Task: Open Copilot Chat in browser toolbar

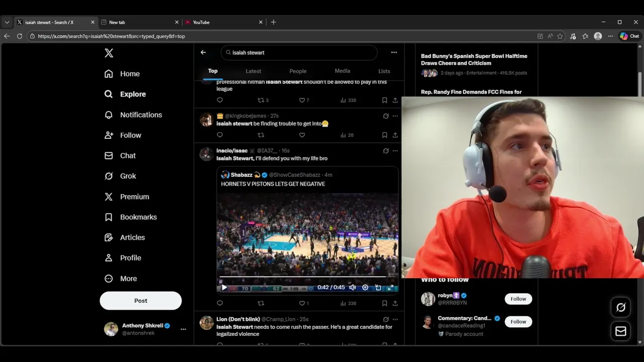Action: click(629, 36)
